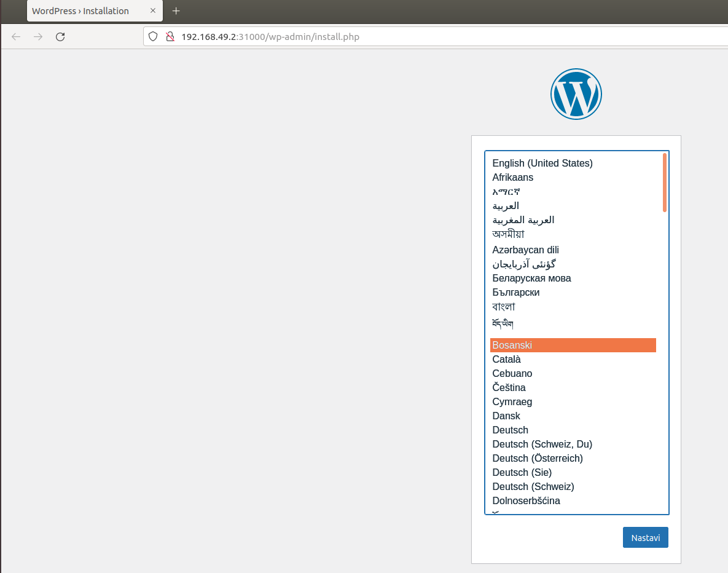728x573 pixels.
Task: Select the Arabic language option العربية
Action: 573,206
